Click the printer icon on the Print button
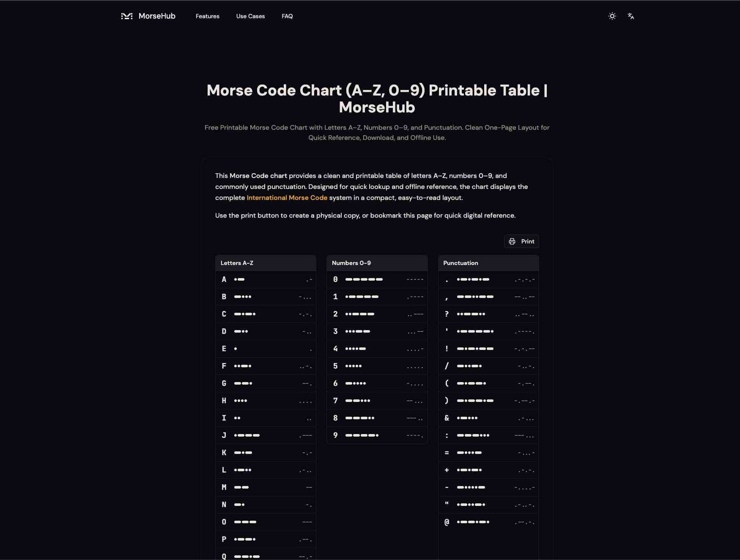The height and width of the screenshot is (560, 740). tap(512, 241)
